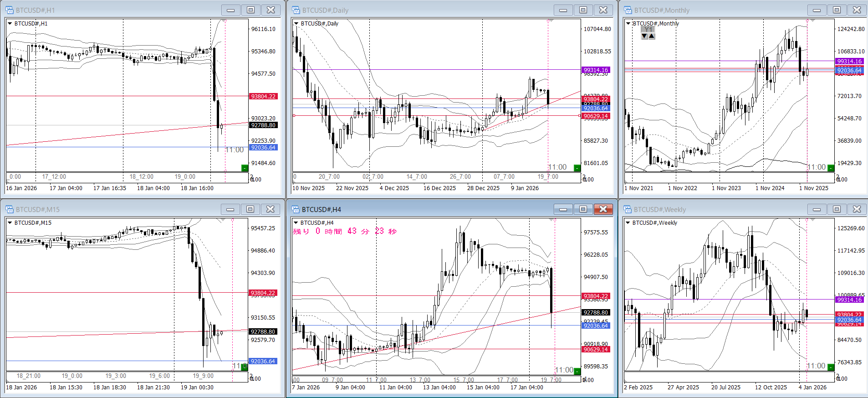
Task: Click the Y1 button on Monthly chart
Action: (x=648, y=29)
